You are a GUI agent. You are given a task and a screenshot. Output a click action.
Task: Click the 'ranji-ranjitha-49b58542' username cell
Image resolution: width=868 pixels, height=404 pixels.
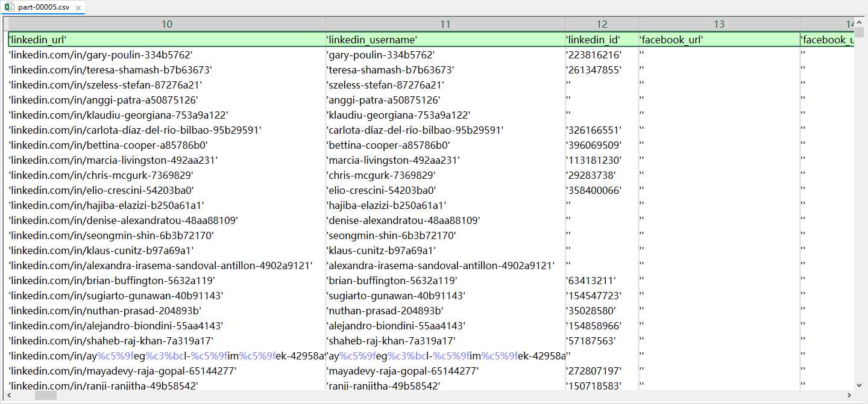[x=445, y=386]
